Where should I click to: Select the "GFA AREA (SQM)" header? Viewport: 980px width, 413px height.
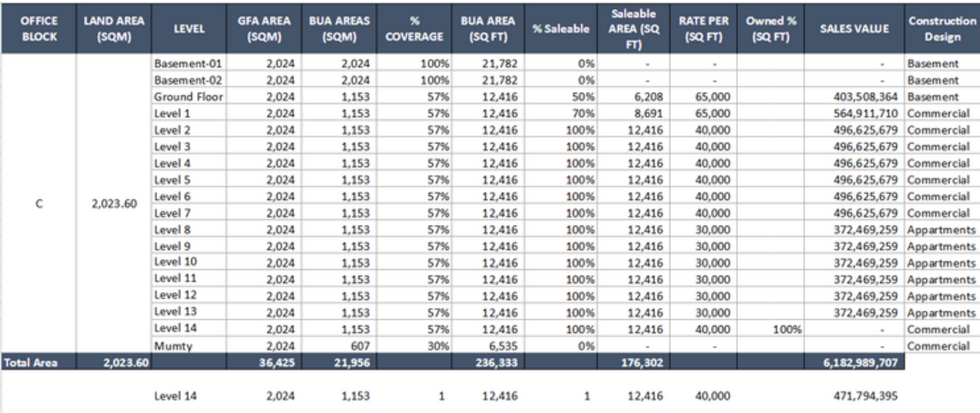(264, 29)
